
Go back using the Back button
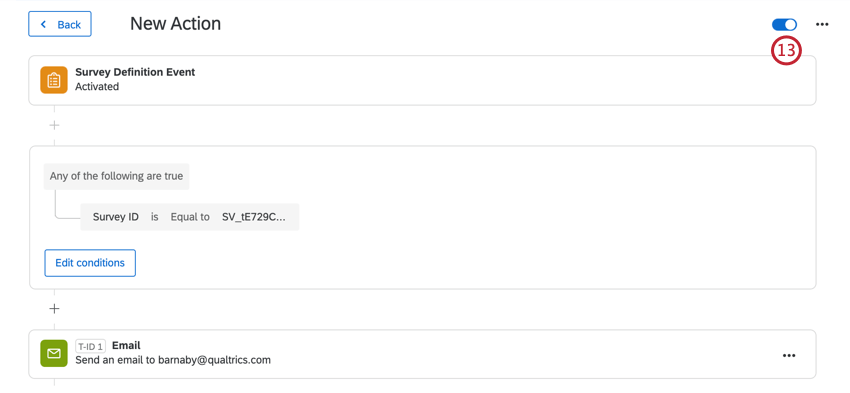pos(60,24)
